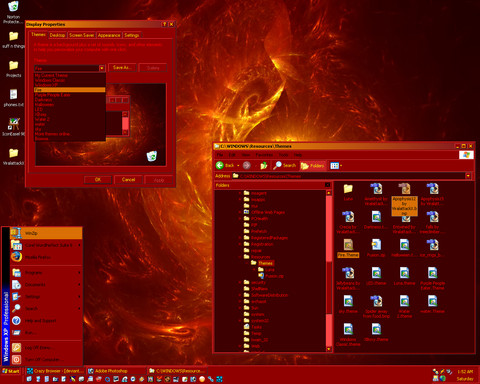The height and width of the screenshot is (384, 480).
Task: Close the Folders pane with its X
Action: [x=327, y=185]
